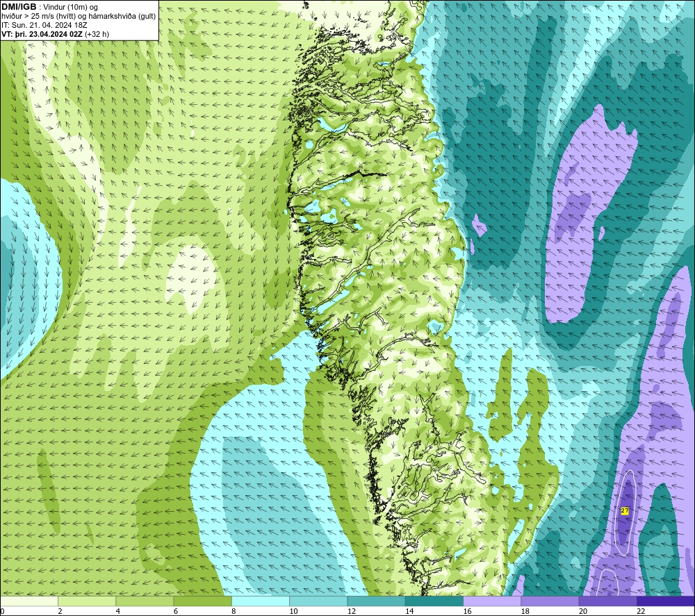Click the 'IT: Sun. 21. 04. 2024 18Z' line

[44, 25]
